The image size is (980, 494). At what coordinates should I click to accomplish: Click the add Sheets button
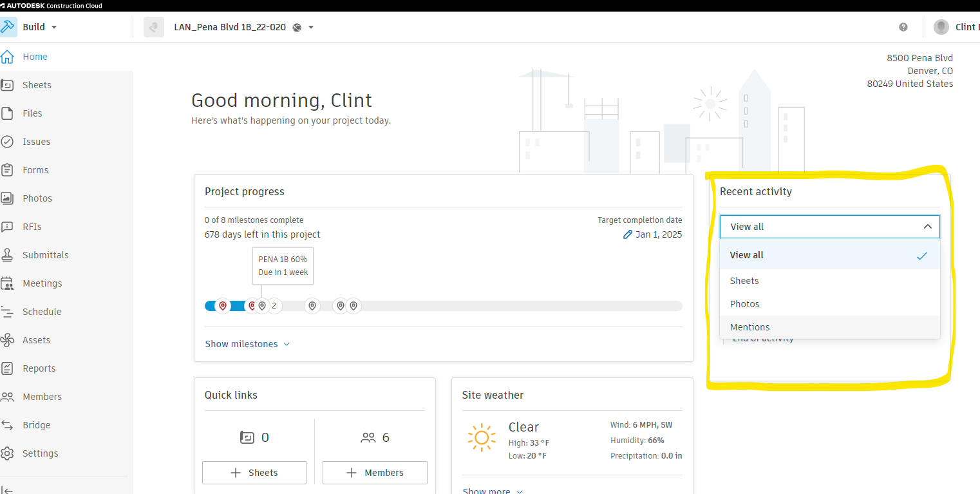pyautogui.click(x=254, y=473)
